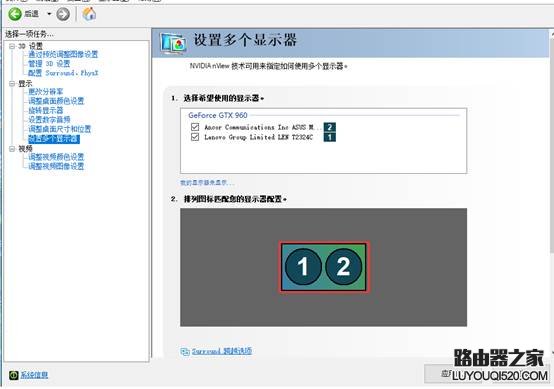
Task: Click the green system information icon
Action: [x=13, y=375]
